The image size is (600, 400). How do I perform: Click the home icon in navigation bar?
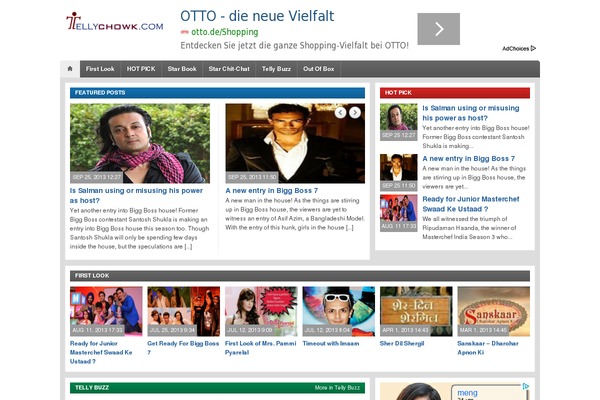(x=70, y=69)
